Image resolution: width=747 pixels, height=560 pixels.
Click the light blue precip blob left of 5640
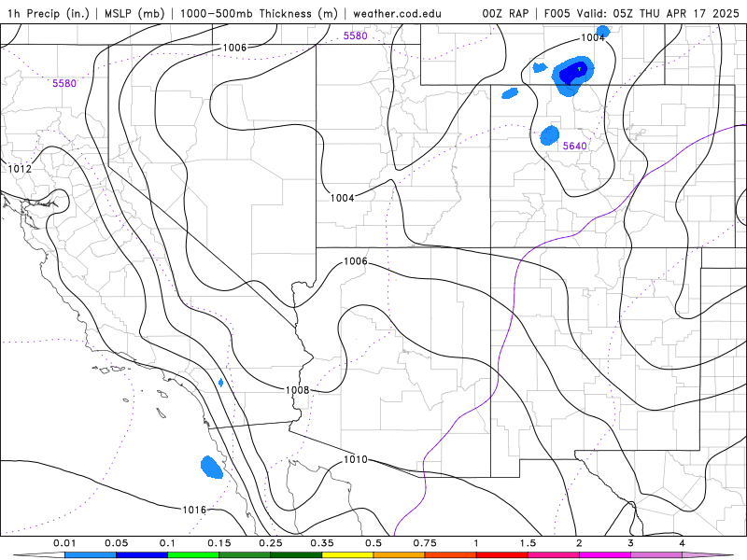(549, 135)
